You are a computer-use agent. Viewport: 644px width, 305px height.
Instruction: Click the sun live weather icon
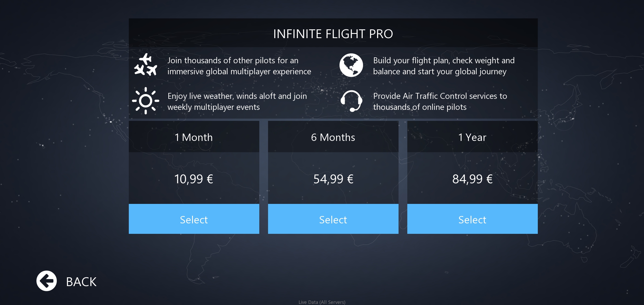tap(145, 101)
